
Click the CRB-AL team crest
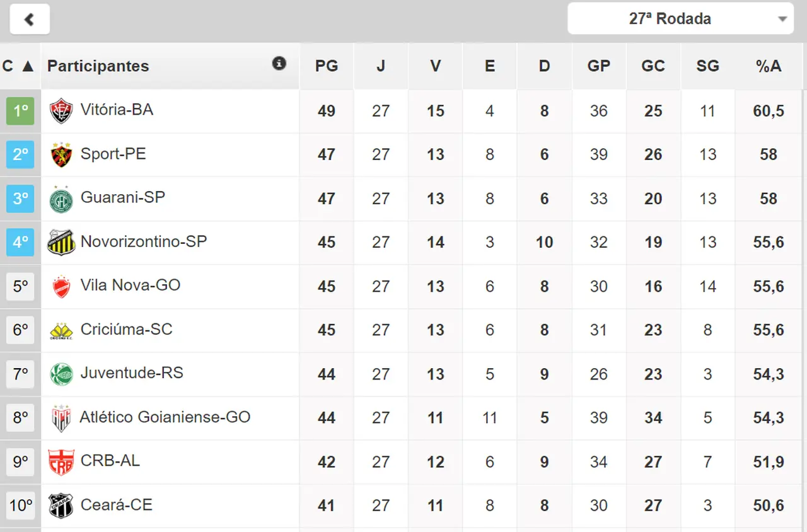(61, 462)
